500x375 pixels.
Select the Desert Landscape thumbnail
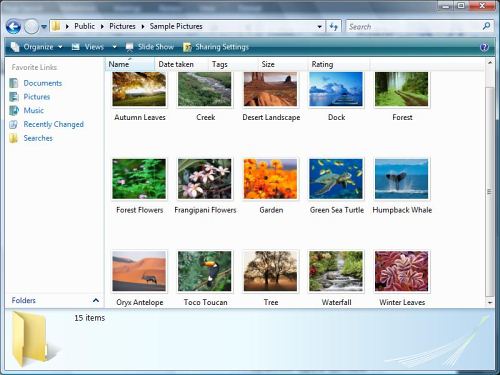[x=270, y=89]
